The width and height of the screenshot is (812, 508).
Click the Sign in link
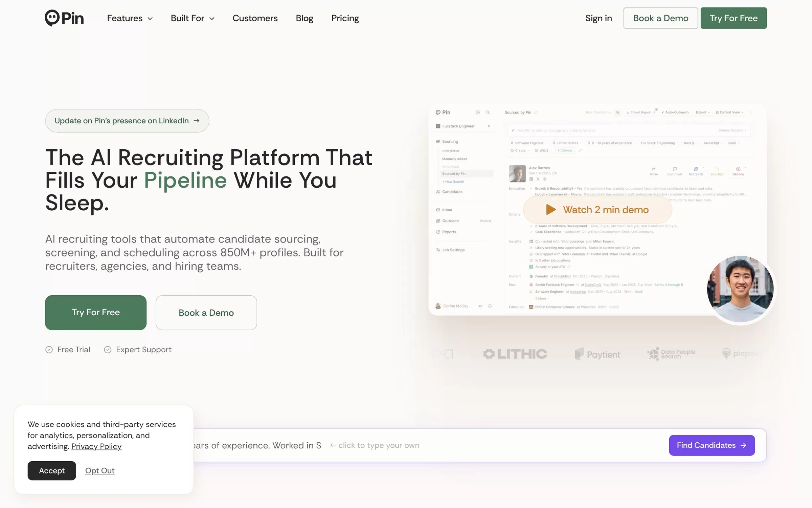(x=599, y=18)
